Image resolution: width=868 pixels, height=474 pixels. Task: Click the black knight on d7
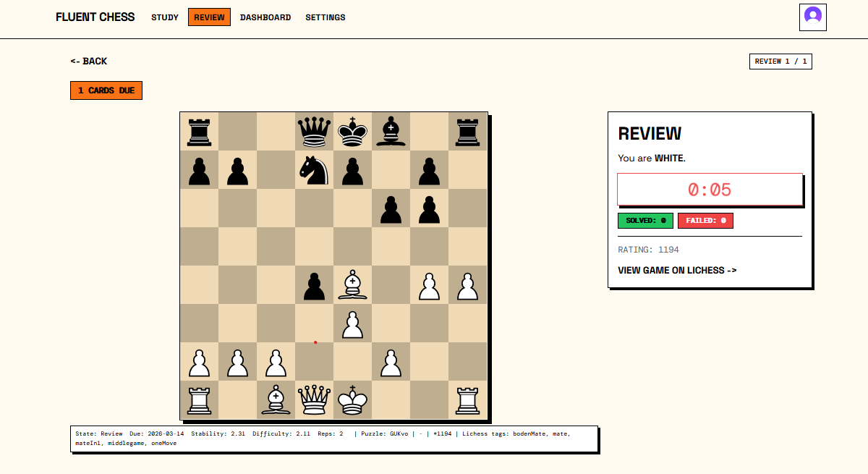315,170
